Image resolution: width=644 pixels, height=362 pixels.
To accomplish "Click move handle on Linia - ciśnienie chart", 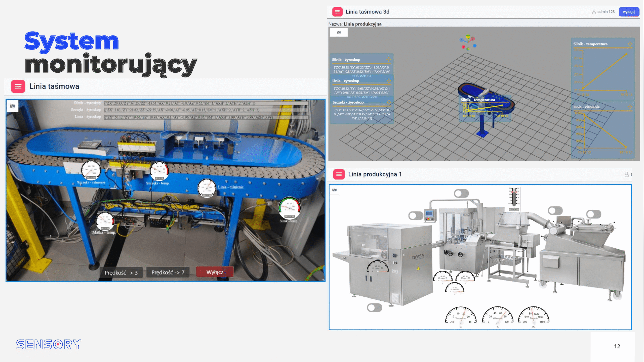I will pyautogui.click(x=630, y=107).
